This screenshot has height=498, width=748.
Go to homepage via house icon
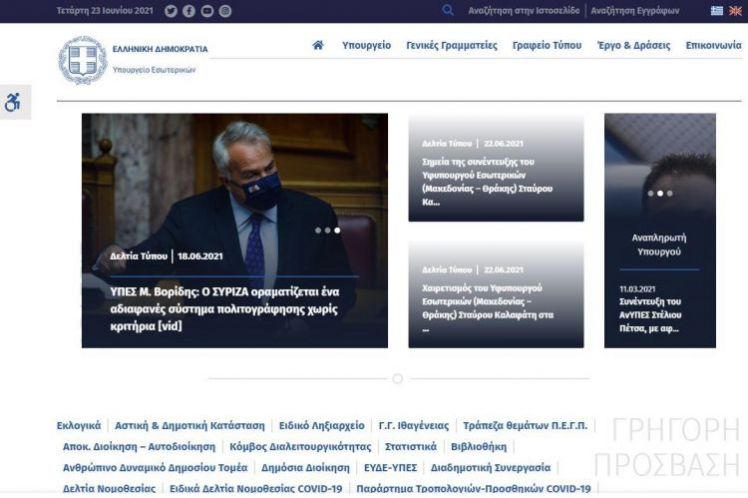click(x=318, y=46)
